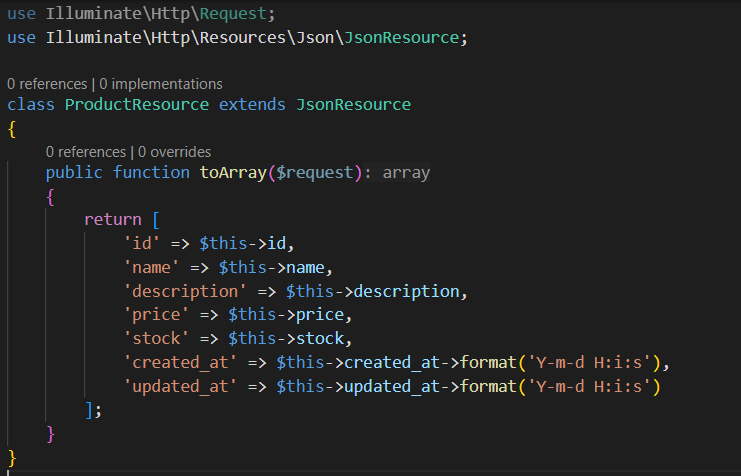The height and width of the screenshot is (476, 741).
Task: Click JsonResource in the second use statement
Action: (412, 37)
